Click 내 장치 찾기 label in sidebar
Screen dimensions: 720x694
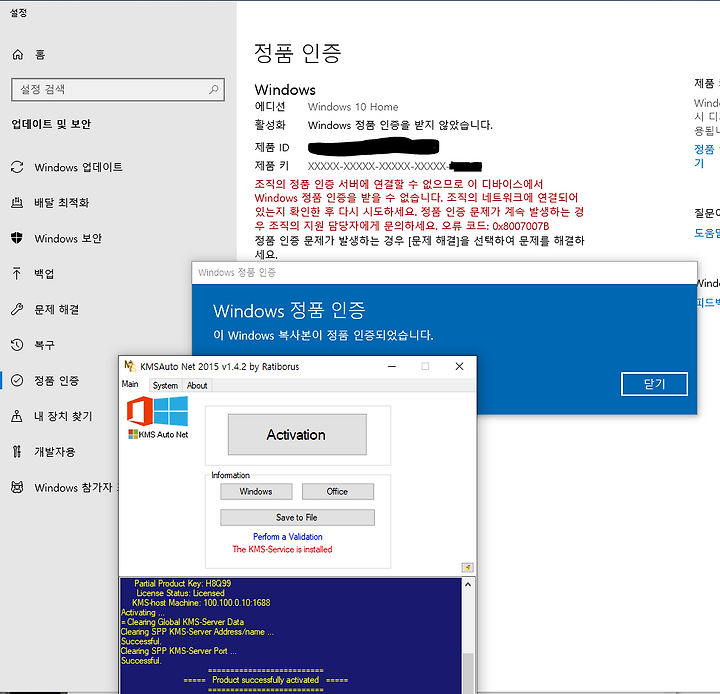63,416
